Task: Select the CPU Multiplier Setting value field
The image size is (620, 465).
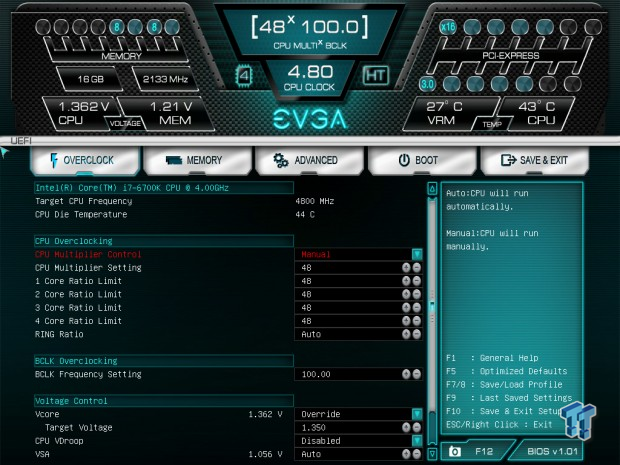Action: [x=358, y=268]
